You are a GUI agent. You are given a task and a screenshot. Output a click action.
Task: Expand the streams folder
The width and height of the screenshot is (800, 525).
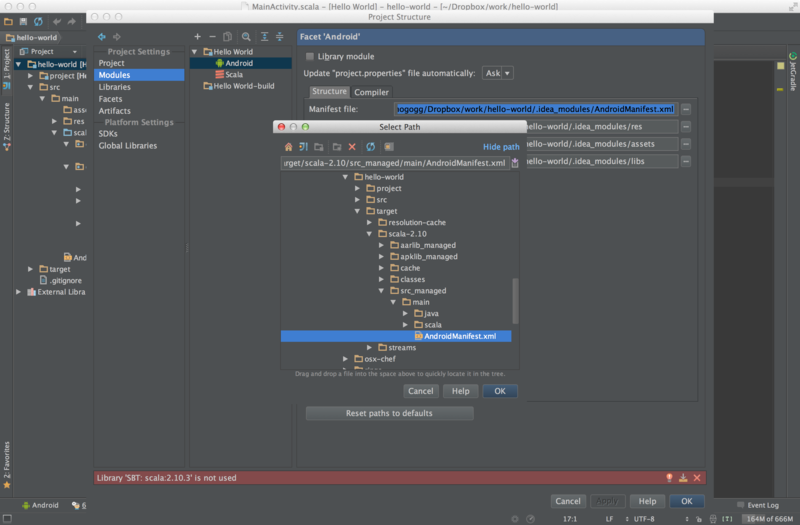pyautogui.click(x=369, y=347)
